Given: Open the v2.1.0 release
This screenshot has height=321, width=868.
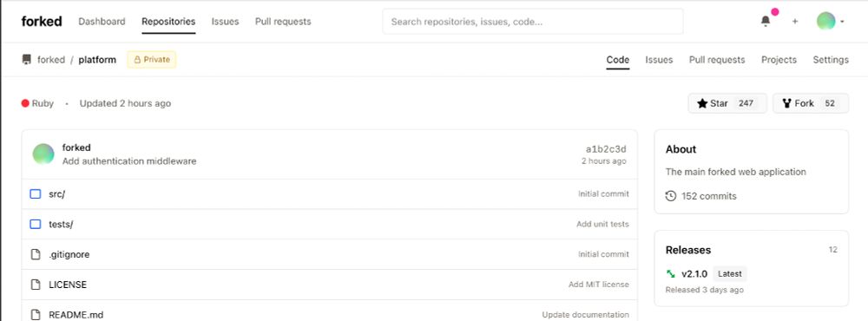Looking at the screenshot, I should [694, 273].
